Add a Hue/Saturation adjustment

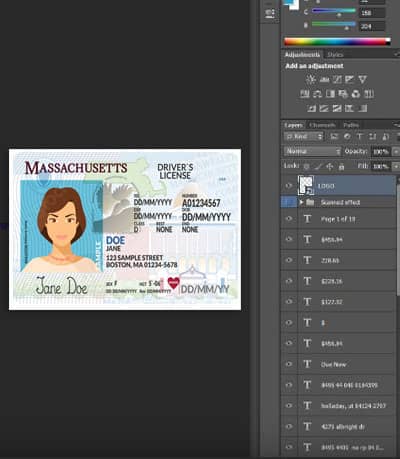[305, 94]
